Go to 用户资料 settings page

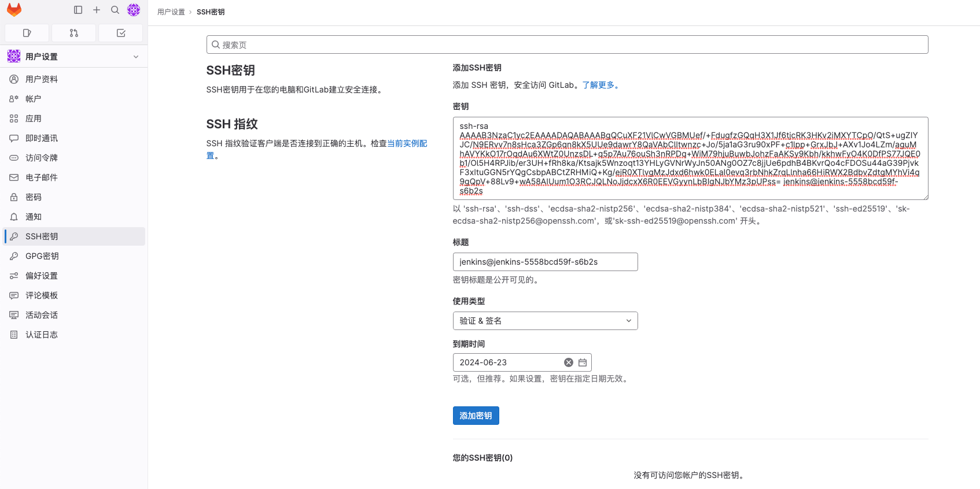click(x=74, y=79)
